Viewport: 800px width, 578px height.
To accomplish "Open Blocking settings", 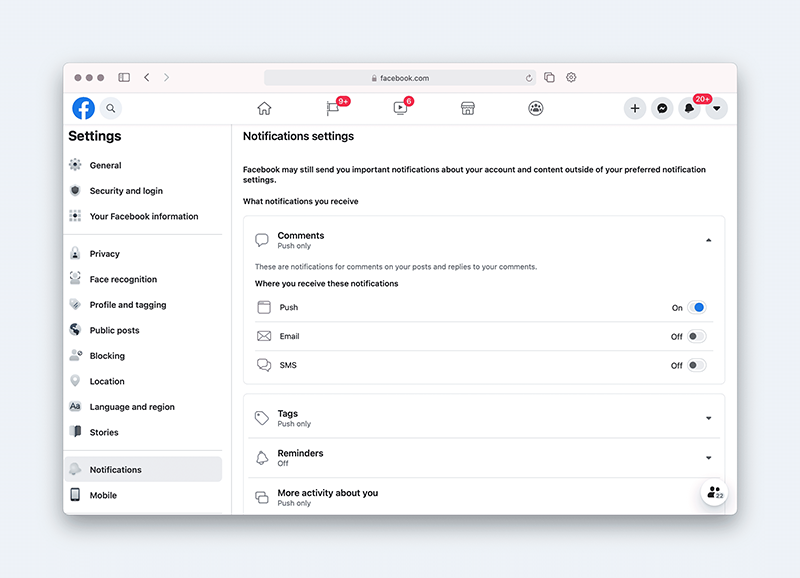I will click(x=107, y=356).
